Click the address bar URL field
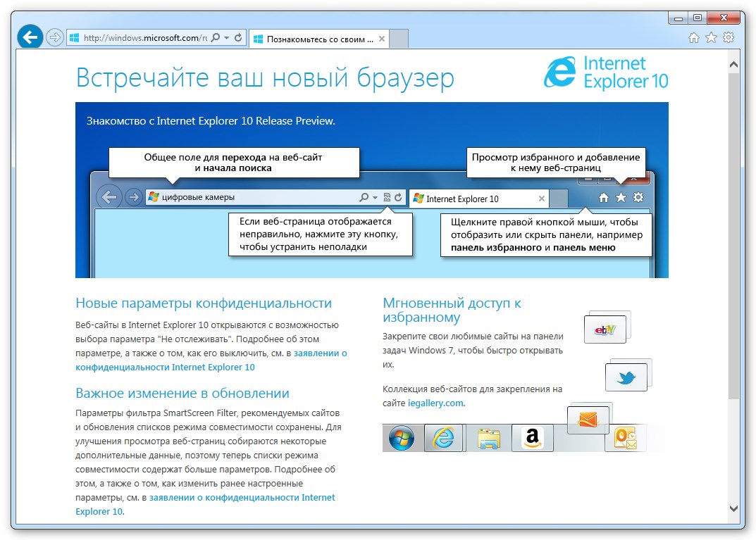The width and height of the screenshot is (756, 540). [144, 37]
